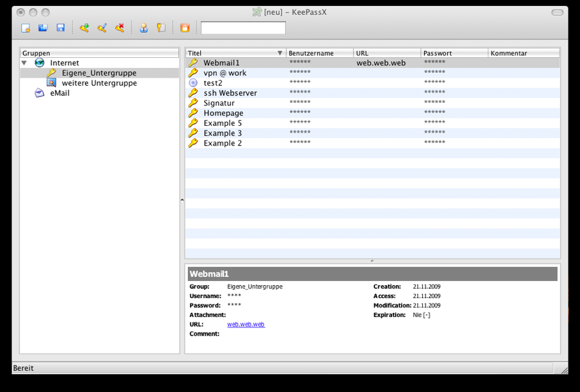This screenshot has height=392, width=580.
Task: Select the Webmail1 entry title
Action: [x=221, y=63]
